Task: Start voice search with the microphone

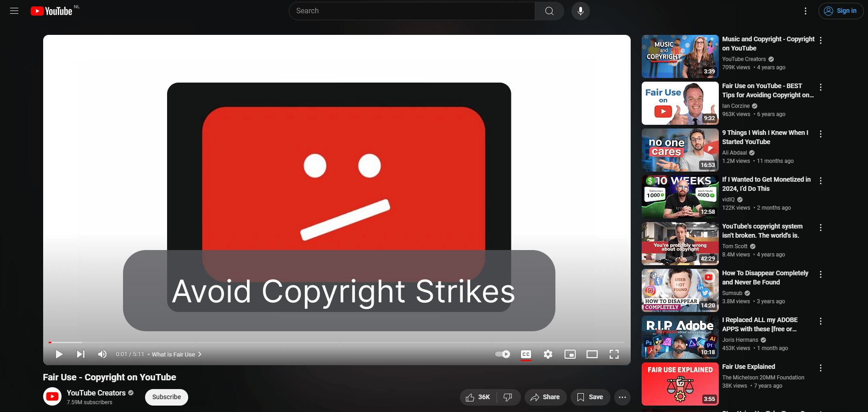Action: [x=581, y=11]
